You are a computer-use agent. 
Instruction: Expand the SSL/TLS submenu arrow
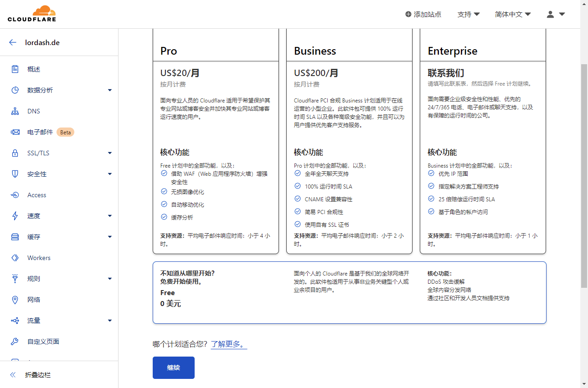click(110, 153)
